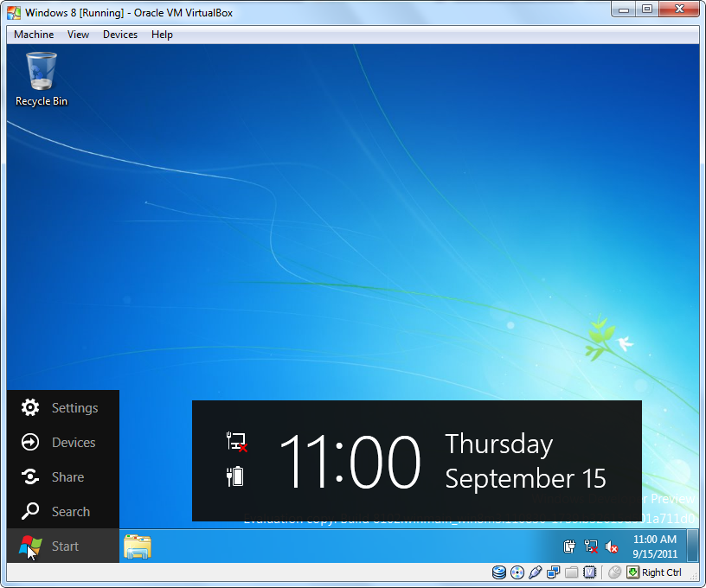Screen dimensions: 706x588
Task: Open the View menu
Action: click(x=79, y=35)
